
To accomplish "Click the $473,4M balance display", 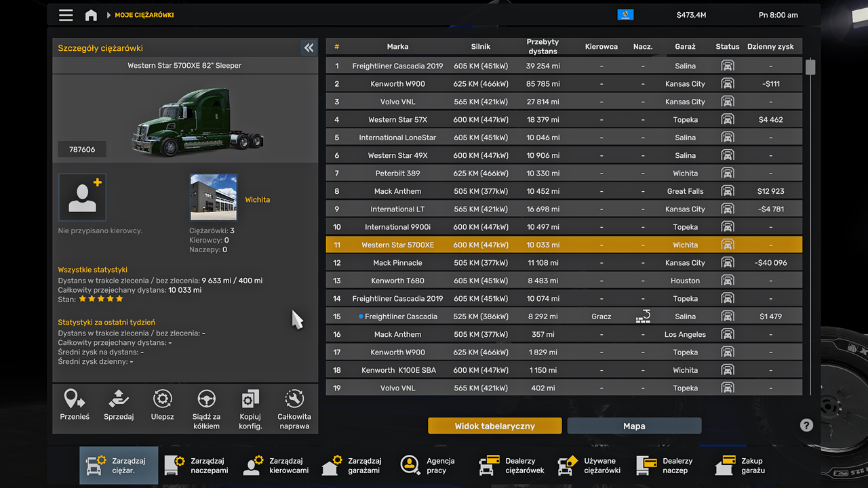I will (692, 15).
